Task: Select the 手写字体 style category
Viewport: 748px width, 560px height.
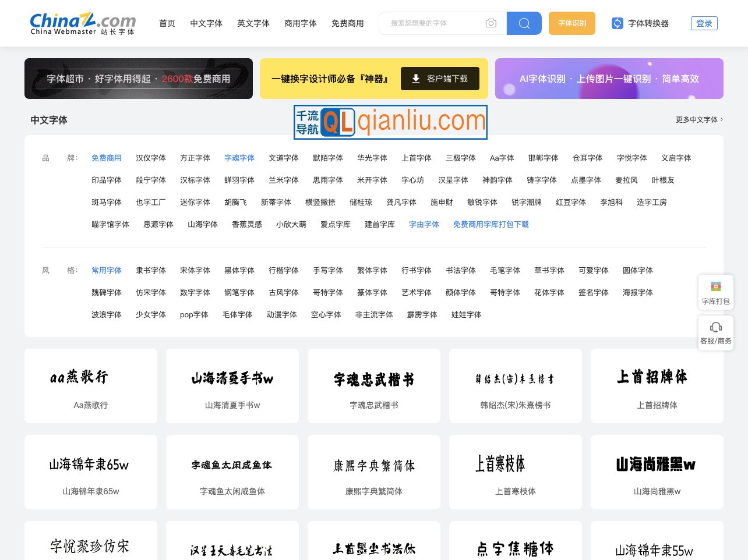Action: pos(327,270)
